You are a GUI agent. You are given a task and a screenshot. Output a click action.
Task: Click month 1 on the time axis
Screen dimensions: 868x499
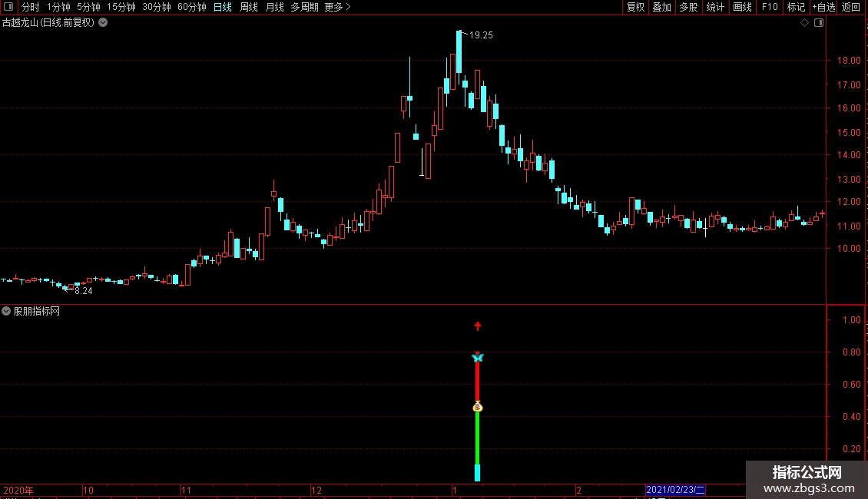coord(455,490)
